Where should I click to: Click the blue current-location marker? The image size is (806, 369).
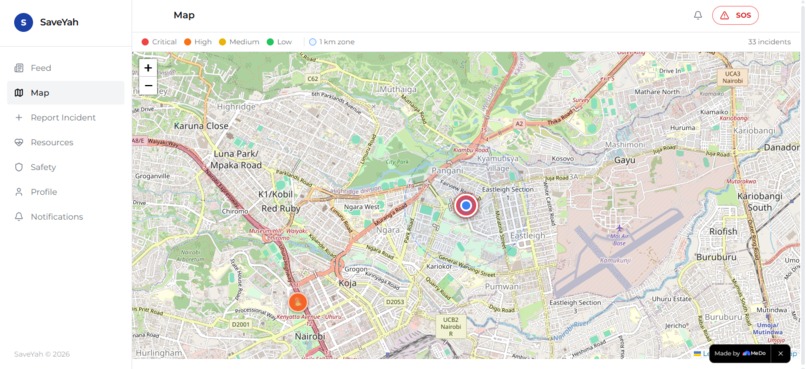click(466, 206)
